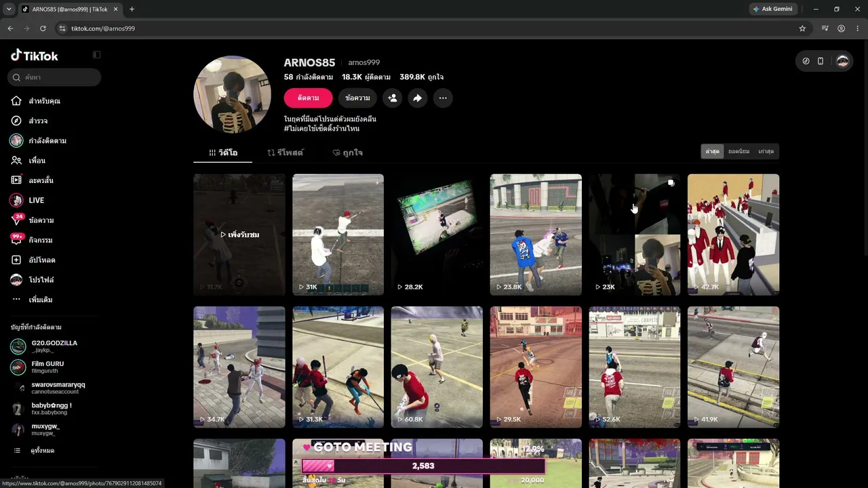This screenshot has height=488, width=868.
Task: Click the Ask Gemini button
Action: pos(774,9)
